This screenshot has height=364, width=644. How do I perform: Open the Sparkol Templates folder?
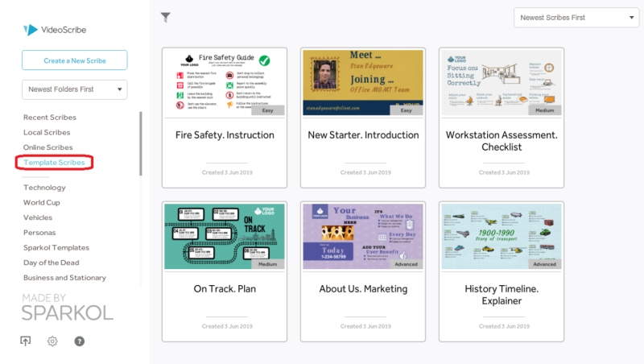pyautogui.click(x=56, y=247)
